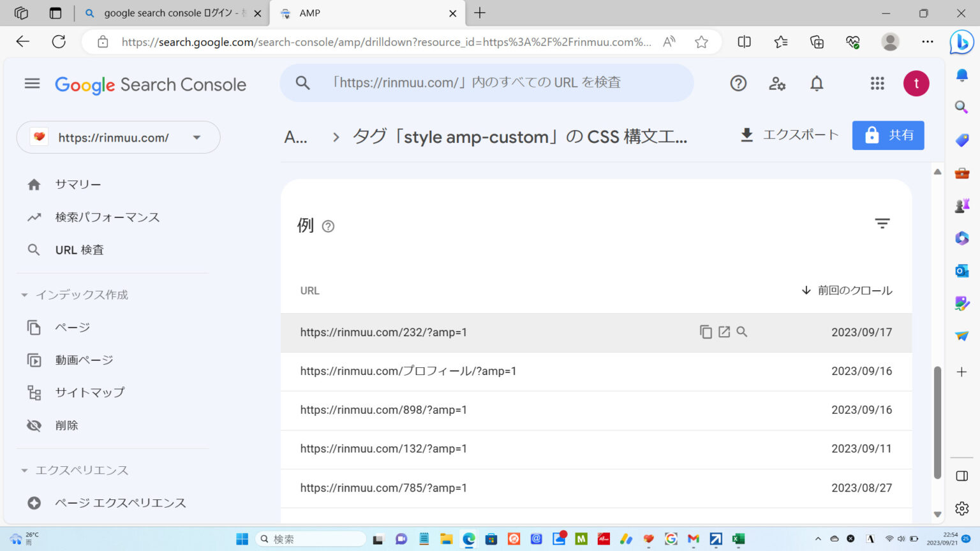Launch Excel from the taskbar
Viewport: 980px width, 551px height.
click(738, 539)
